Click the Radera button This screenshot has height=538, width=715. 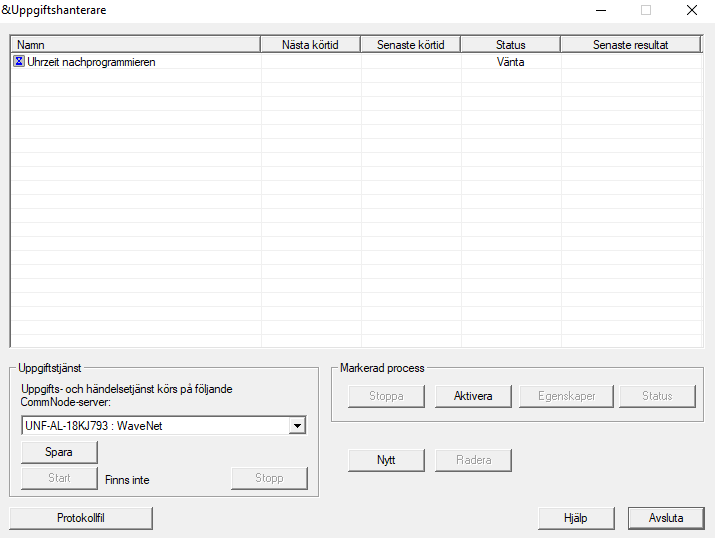pos(473,460)
